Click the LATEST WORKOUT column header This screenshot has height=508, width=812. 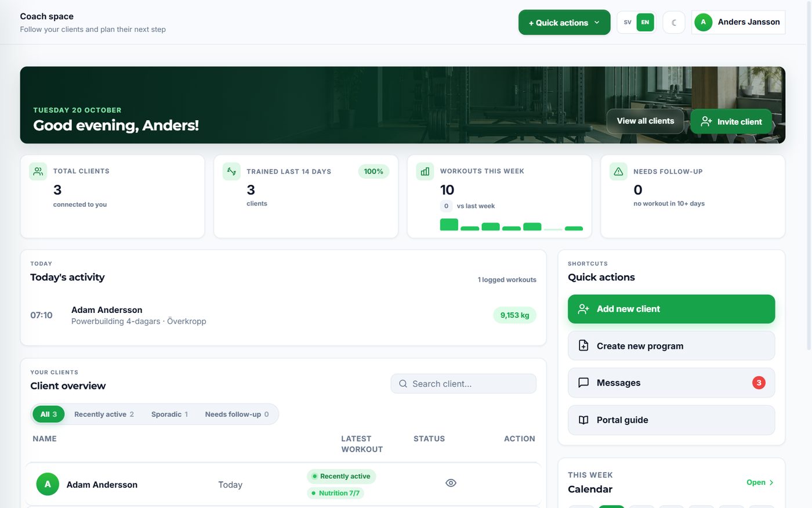[x=362, y=444]
